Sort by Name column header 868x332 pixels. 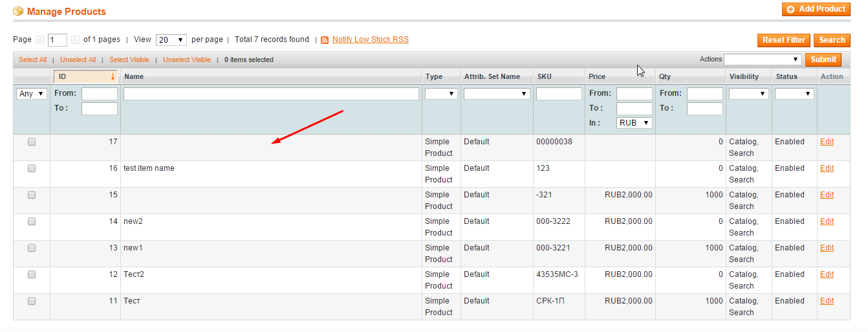(134, 76)
